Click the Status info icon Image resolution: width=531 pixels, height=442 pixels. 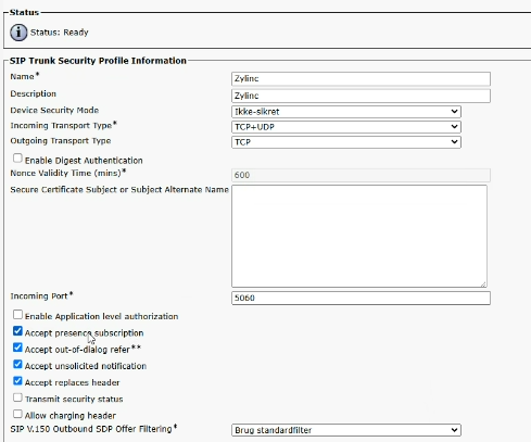coord(18,33)
